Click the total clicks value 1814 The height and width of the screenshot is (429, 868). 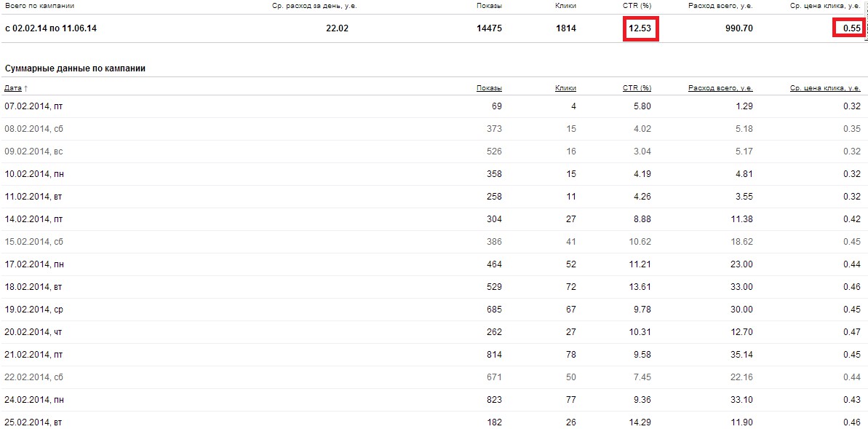pos(564,28)
